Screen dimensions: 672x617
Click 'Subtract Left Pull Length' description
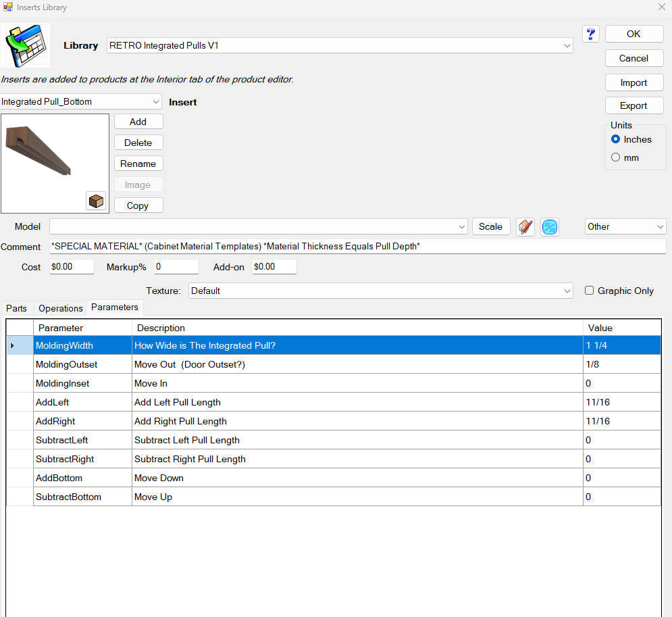click(x=357, y=439)
